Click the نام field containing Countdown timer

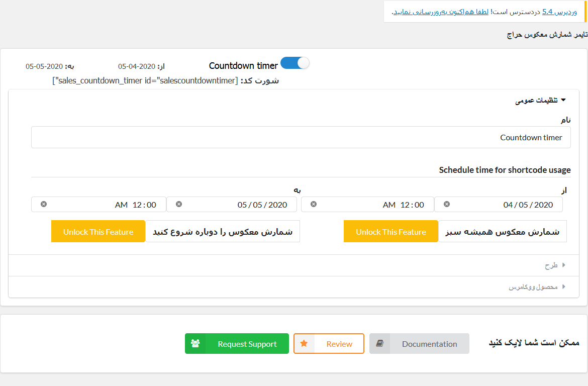coord(301,137)
